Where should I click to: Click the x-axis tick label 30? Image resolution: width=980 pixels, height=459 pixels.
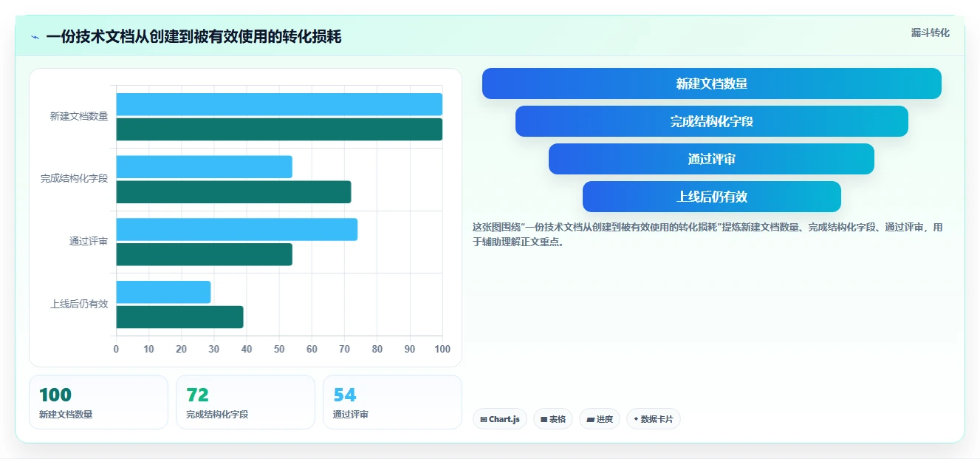(214, 350)
